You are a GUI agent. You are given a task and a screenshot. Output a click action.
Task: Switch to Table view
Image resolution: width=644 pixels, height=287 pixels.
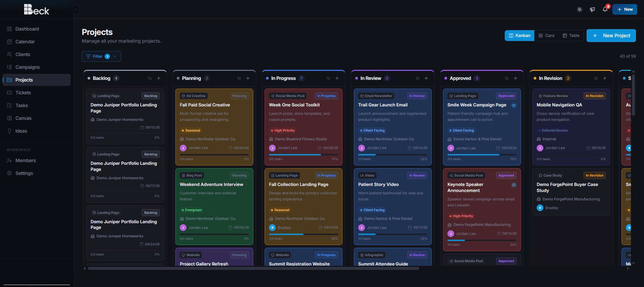(571, 36)
